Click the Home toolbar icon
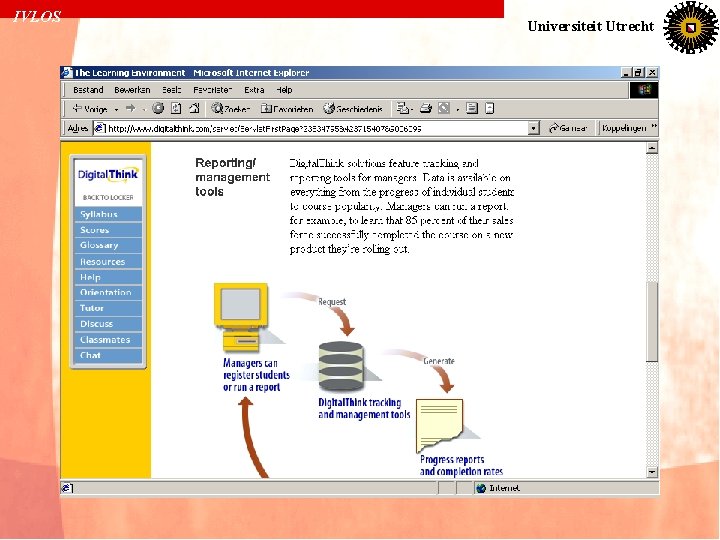720x540 pixels. [194, 108]
